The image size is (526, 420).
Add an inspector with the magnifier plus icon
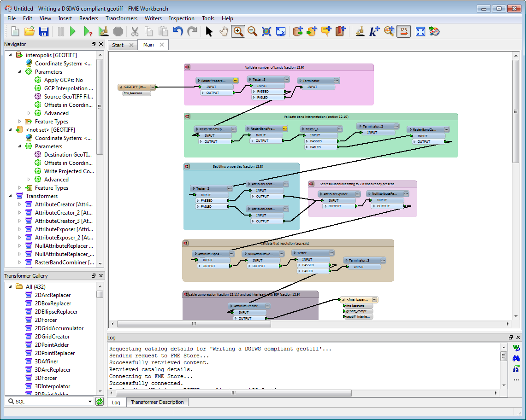389,31
